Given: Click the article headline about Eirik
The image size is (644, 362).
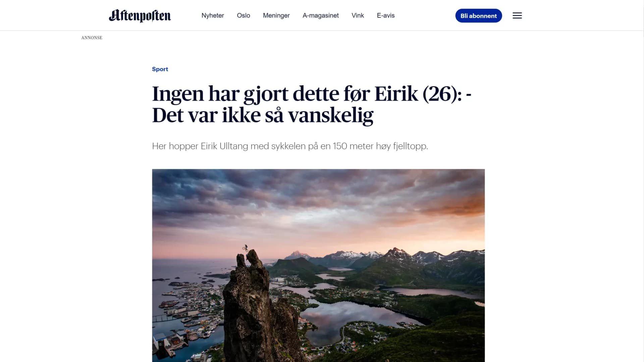Looking at the screenshot, I should (312, 104).
